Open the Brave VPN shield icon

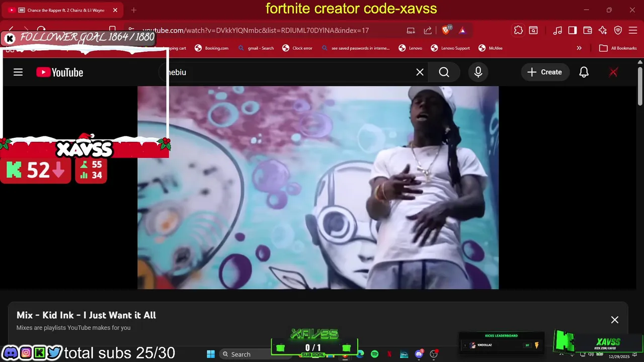pyautogui.click(x=618, y=31)
